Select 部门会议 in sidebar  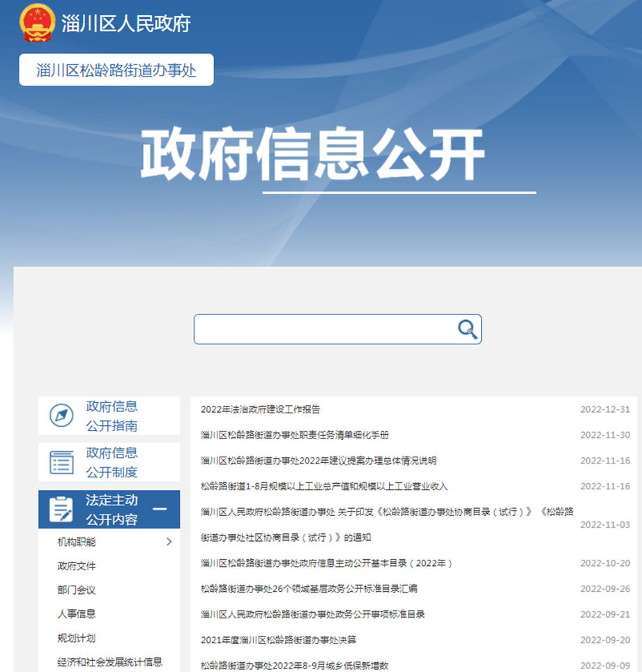[77, 590]
